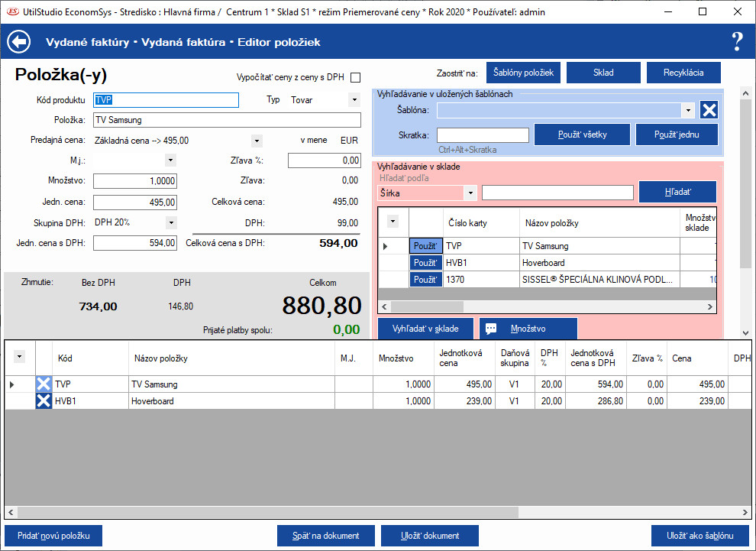
Task: Click the horizontal scrollbar under items table
Action: (x=267, y=512)
